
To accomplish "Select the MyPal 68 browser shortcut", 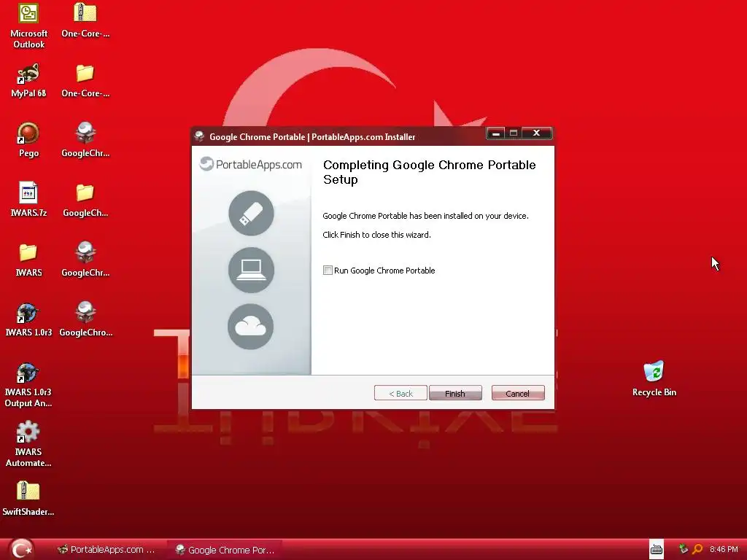I will coord(28,80).
